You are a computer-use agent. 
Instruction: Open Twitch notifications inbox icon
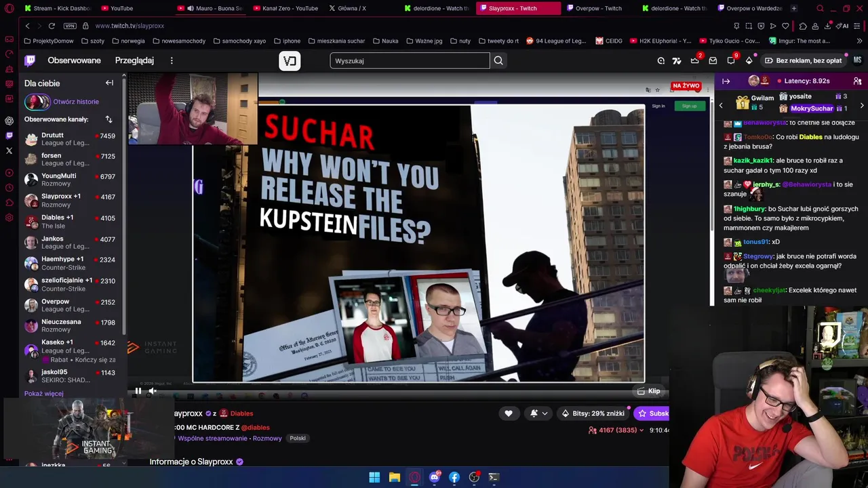click(x=713, y=60)
